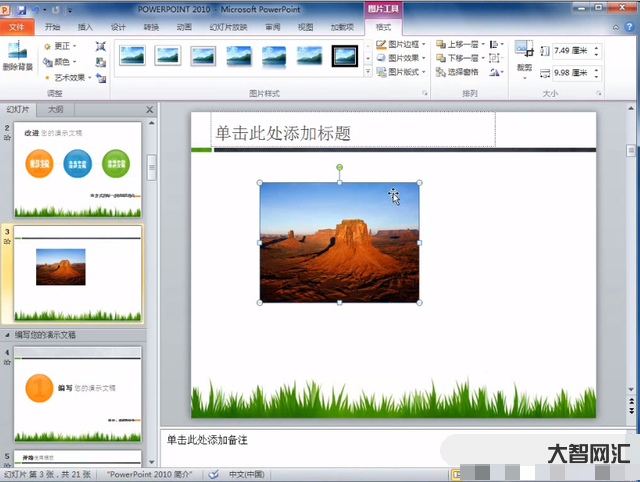Open Picture Border (图片边框) options
The width and height of the screenshot is (640, 482).
(405, 44)
